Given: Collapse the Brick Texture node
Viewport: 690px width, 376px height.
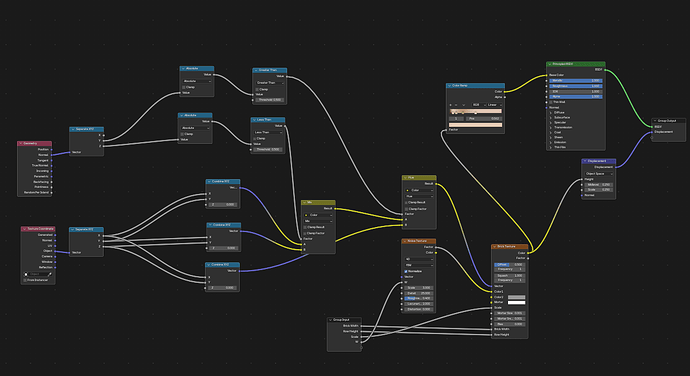Looking at the screenshot, I should pos(495,247).
